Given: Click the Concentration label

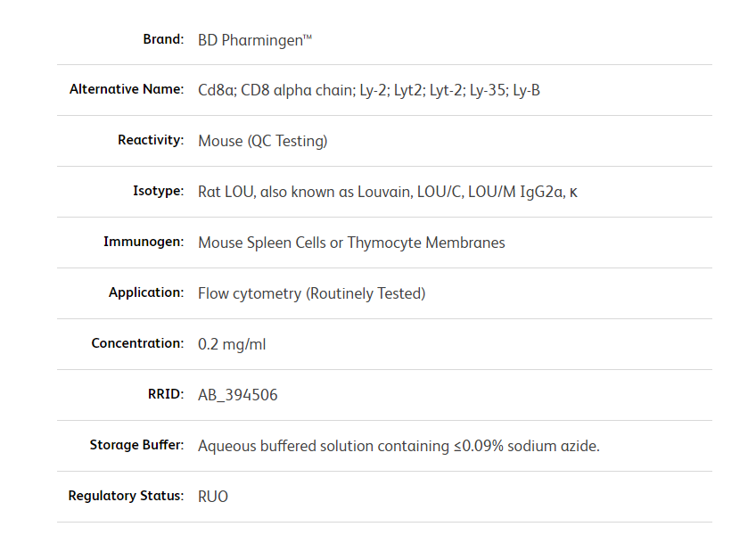Looking at the screenshot, I should coord(137,344).
